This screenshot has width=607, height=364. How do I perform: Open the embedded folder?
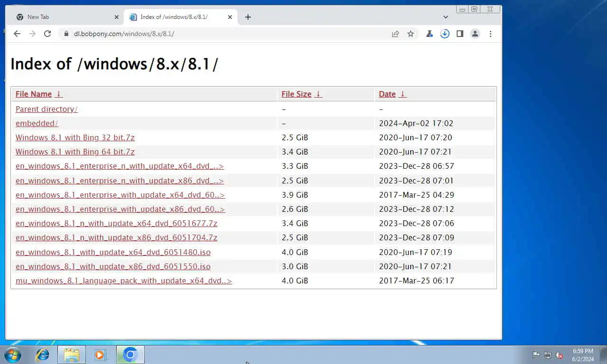[x=37, y=123]
